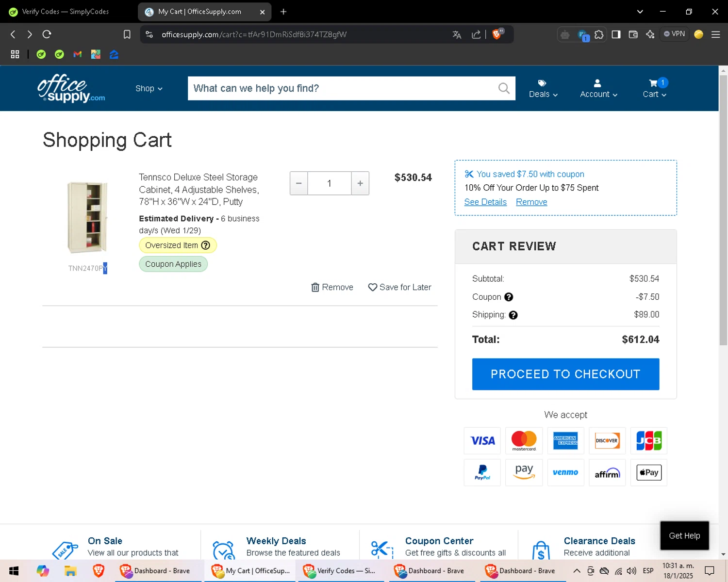Click Save for Later heart link
728x582 pixels.
pos(399,287)
